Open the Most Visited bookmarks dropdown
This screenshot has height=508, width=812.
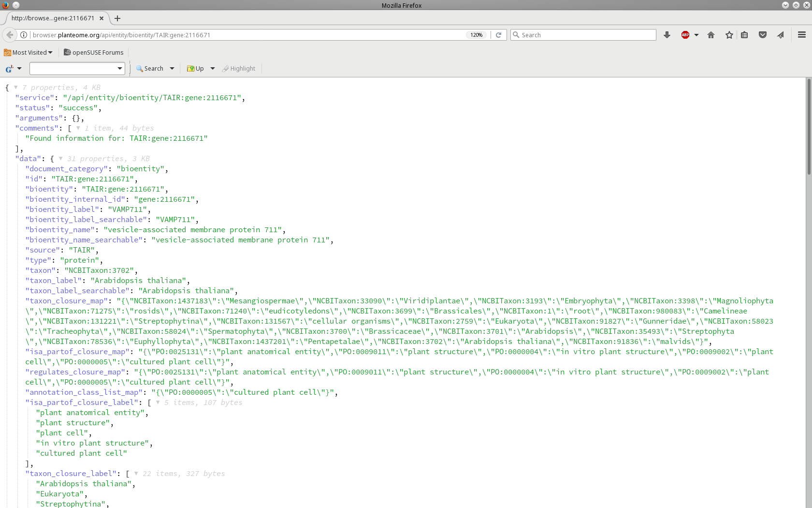click(x=28, y=52)
